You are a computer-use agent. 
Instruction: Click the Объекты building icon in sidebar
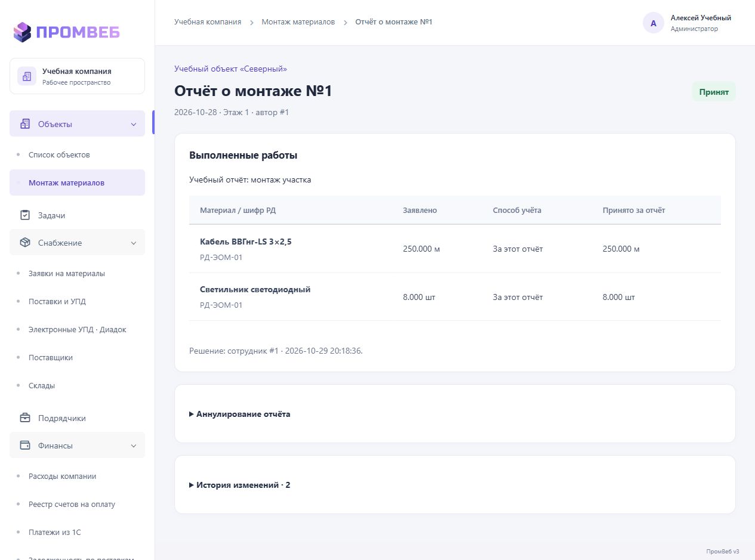[25, 124]
